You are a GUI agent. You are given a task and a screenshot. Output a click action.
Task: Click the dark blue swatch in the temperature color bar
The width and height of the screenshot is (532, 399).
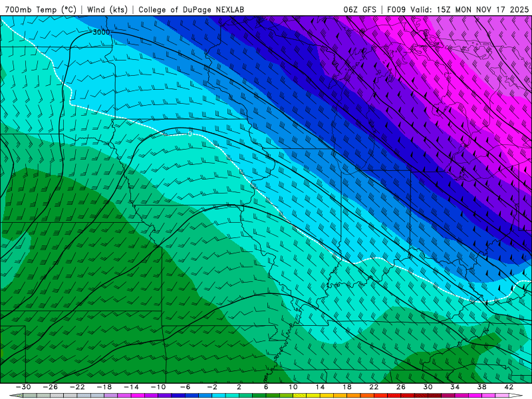click(178, 395)
